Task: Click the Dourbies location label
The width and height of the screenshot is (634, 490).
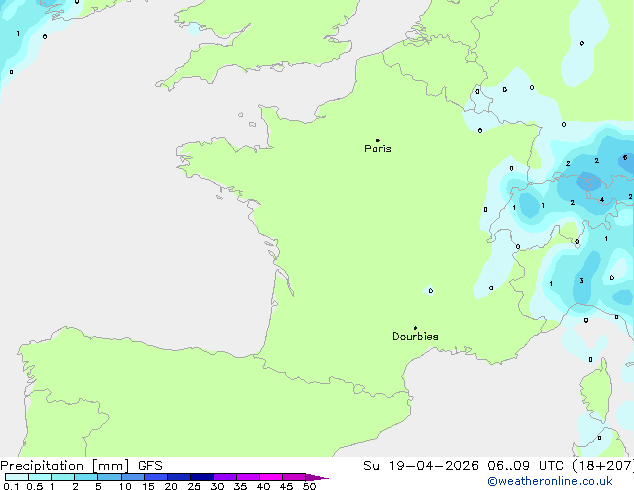Action: pos(415,336)
